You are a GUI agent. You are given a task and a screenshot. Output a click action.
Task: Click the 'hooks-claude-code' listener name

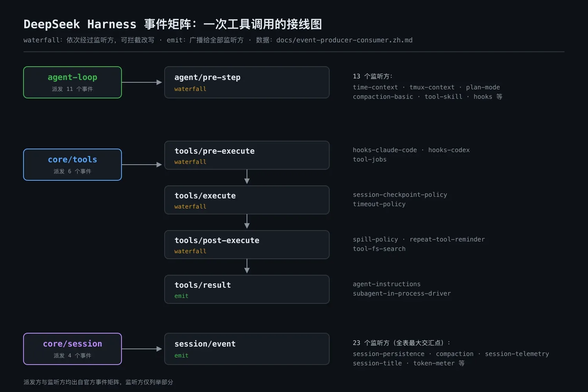385,150
